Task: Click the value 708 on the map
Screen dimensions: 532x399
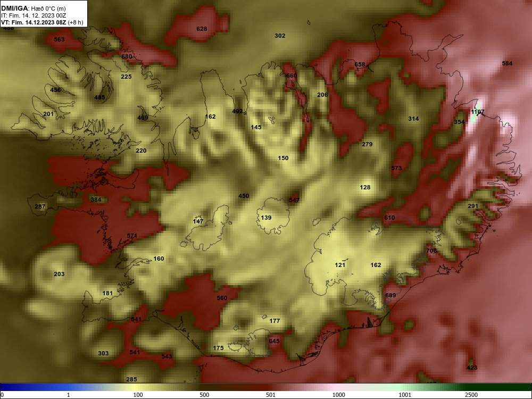Action: pos(431,251)
